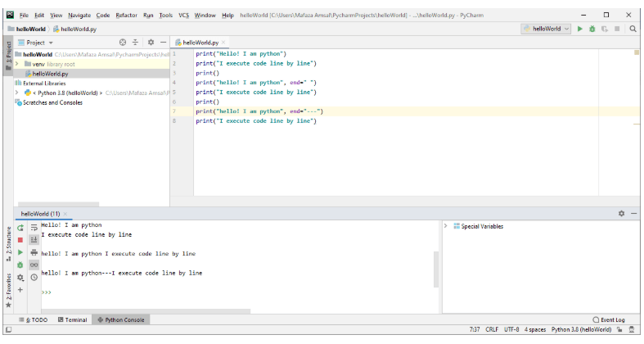This screenshot has width=644, height=344.
Task: Hide the Python Console panel
Action: click(633, 213)
